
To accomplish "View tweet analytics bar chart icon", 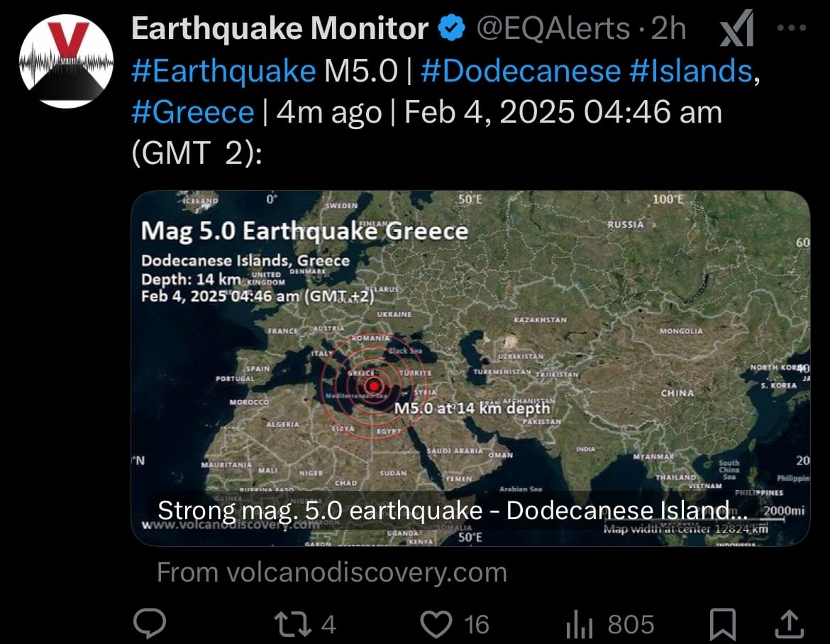I will [579, 624].
